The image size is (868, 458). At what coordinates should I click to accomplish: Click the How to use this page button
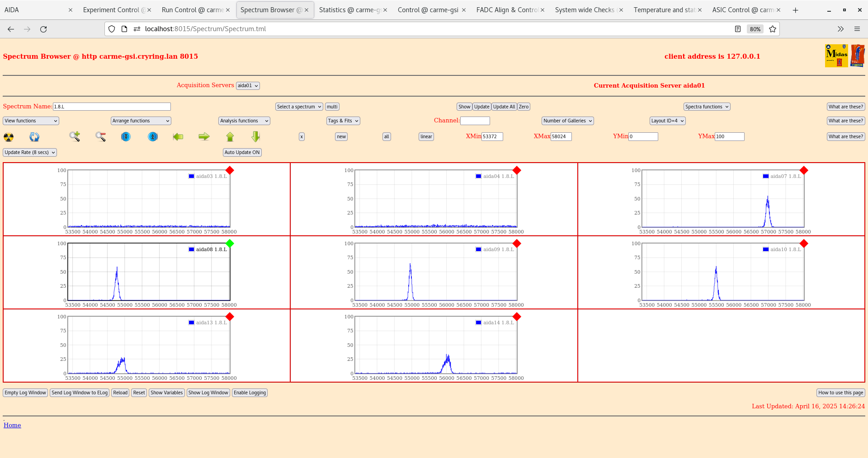841,393
